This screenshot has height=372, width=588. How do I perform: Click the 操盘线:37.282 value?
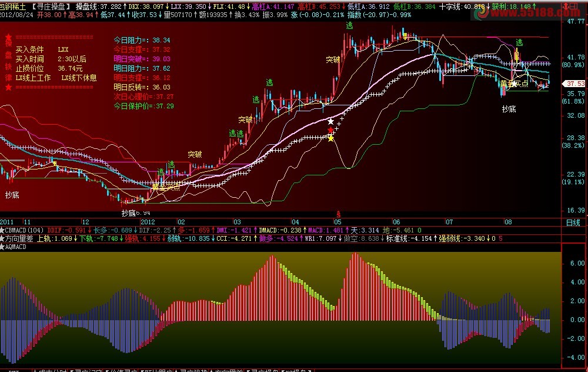(99, 6)
